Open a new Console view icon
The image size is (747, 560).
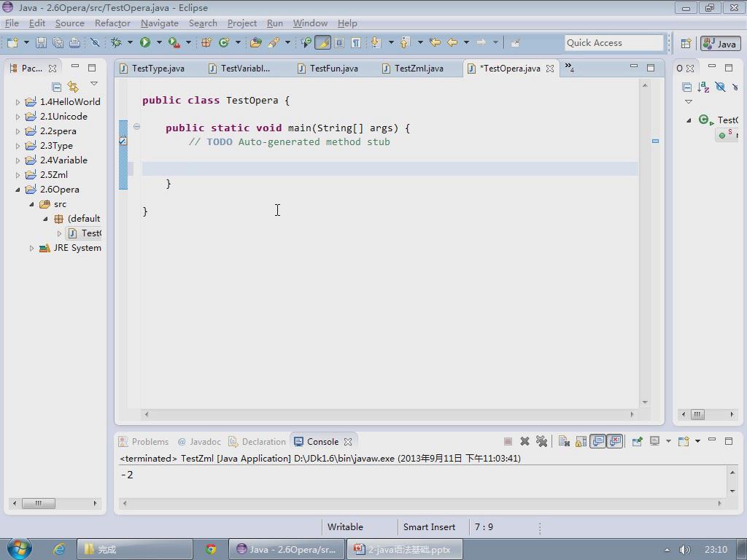684,441
